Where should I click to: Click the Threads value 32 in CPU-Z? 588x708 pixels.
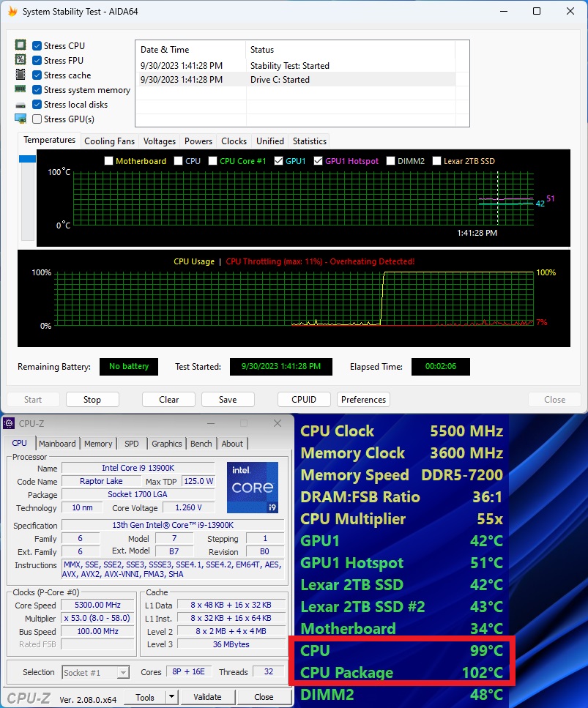point(269,671)
